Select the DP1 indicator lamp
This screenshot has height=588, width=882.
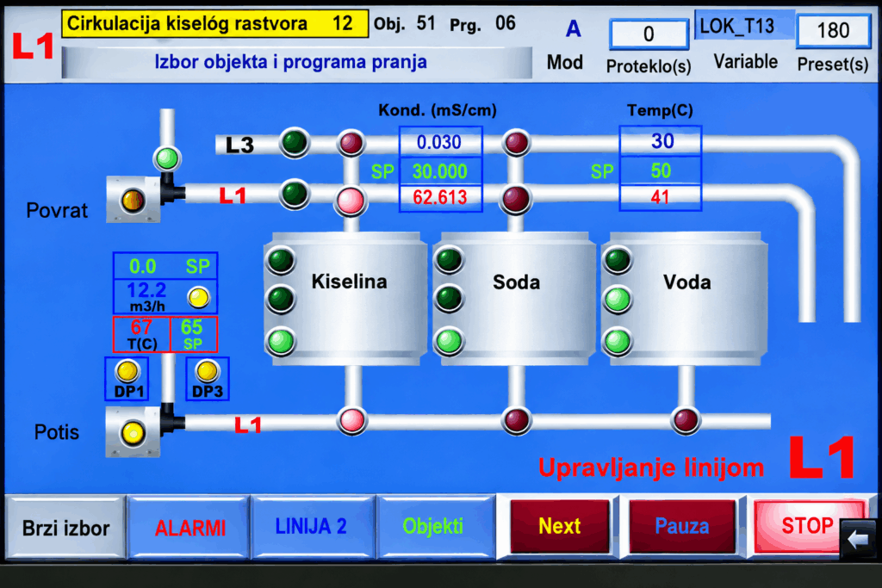pos(127,371)
